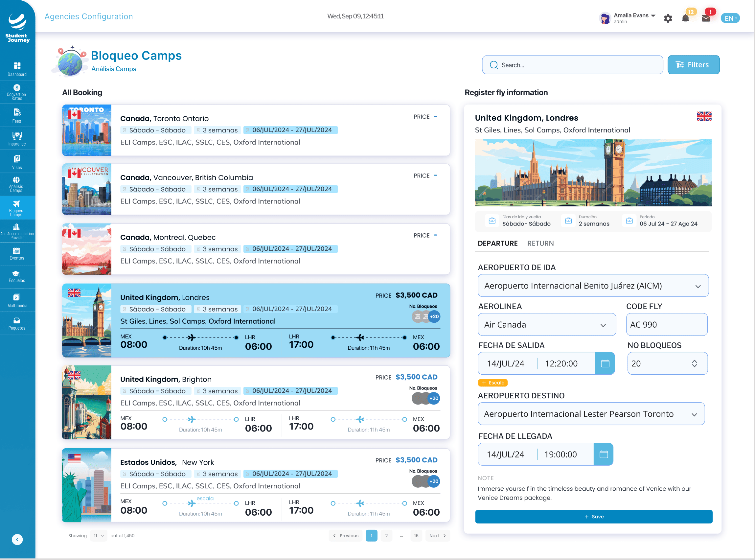This screenshot has height=560, width=755.
Task: Open the Dashboard sidebar icon
Action: 17,66
